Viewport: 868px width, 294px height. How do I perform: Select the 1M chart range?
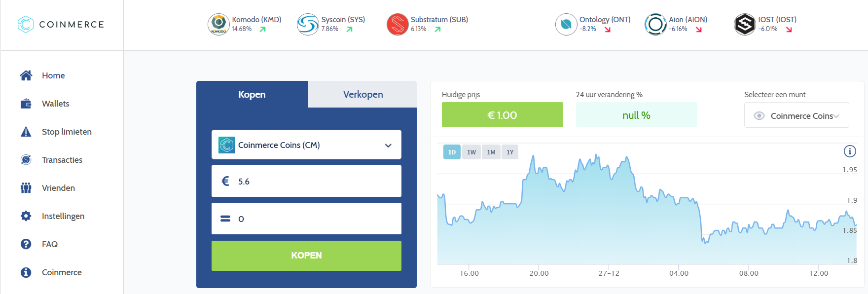[491, 152]
